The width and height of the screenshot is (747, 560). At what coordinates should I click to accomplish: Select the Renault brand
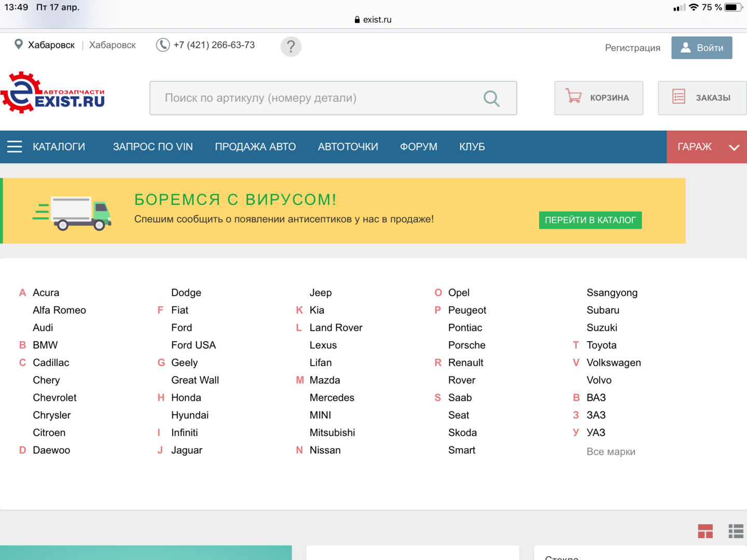pos(466,362)
